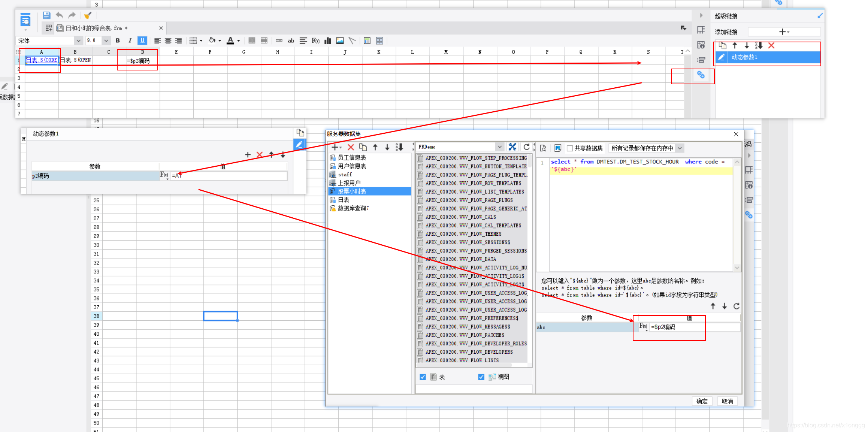Image resolution: width=868 pixels, height=432 pixels.
Task: Uncheck the 表 checkbox
Action: pyautogui.click(x=423, y=377)
